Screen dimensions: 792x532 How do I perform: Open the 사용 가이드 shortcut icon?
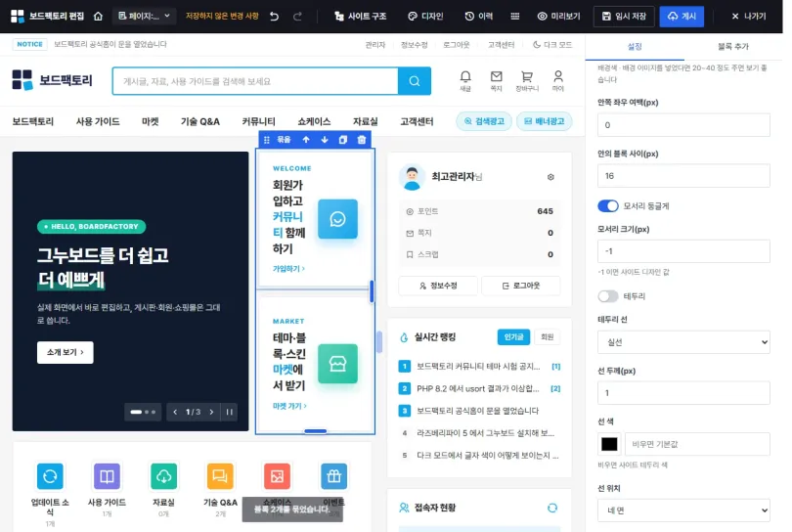click(107, 476)
